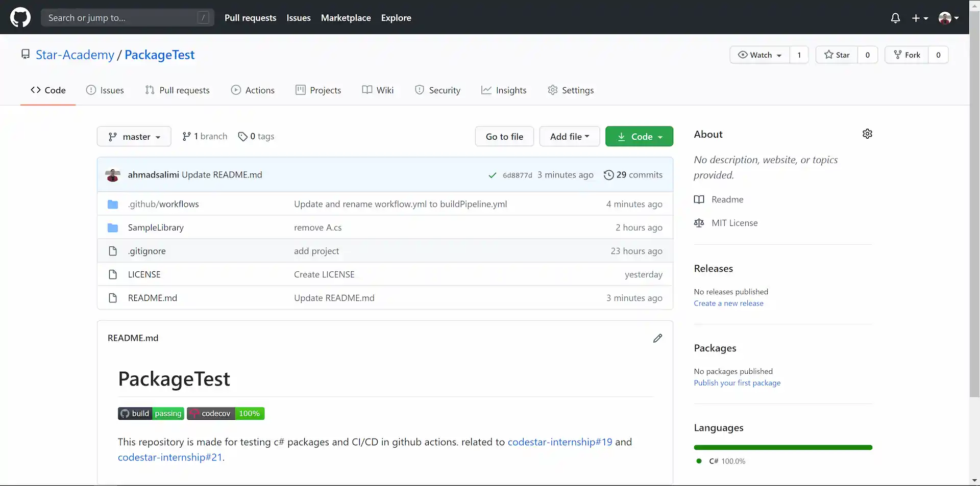The image size is (980, 486).
Task: Open the plus create-new menu
Action: click(x=920, y=18)
